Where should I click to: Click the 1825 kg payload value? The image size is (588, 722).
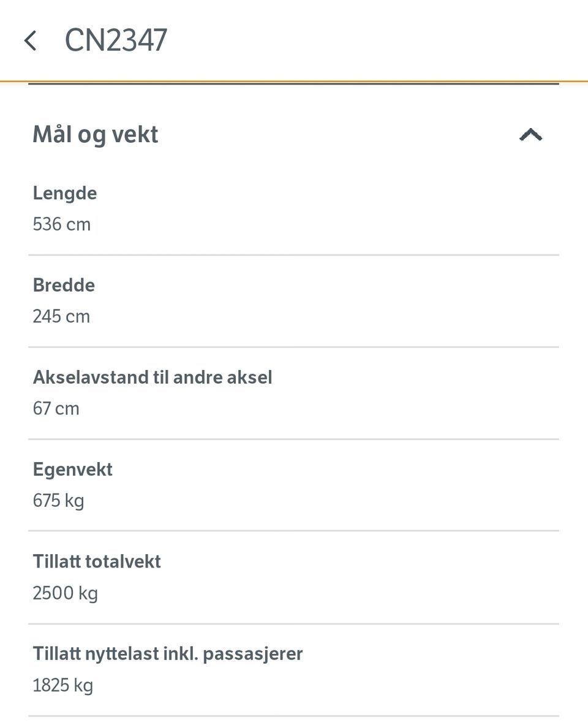coord(62,685)
